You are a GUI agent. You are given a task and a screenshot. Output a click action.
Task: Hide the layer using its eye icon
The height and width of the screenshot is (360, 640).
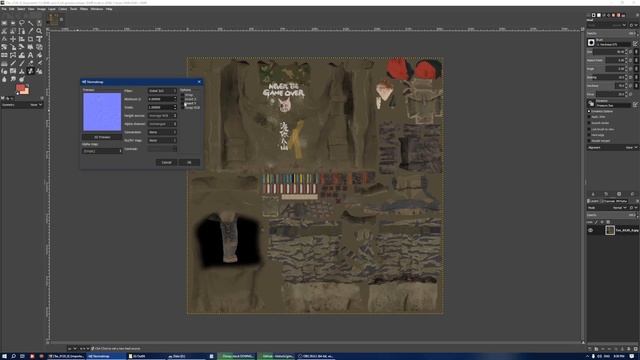coord(590,230)
